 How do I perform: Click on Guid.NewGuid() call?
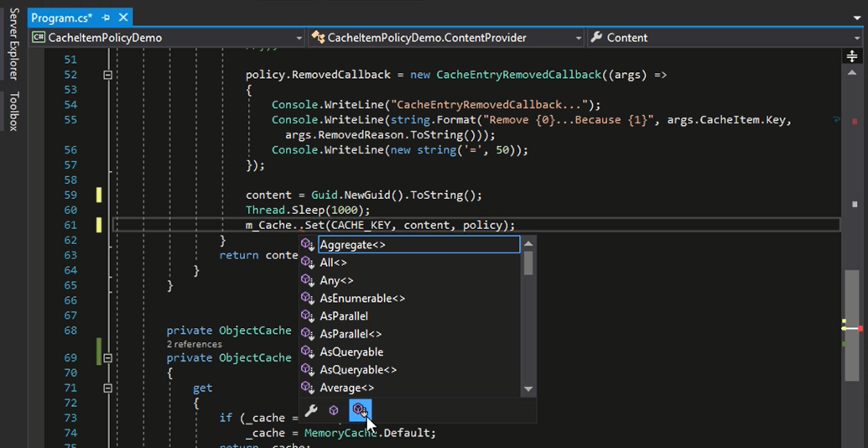(x=359, y=195)
